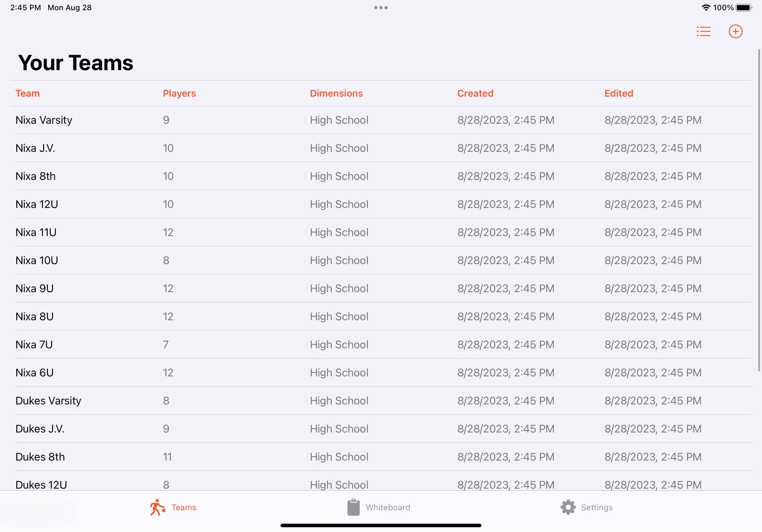Select the Nixa J.V. team row

pyautogui.click(x=381, y=148)
